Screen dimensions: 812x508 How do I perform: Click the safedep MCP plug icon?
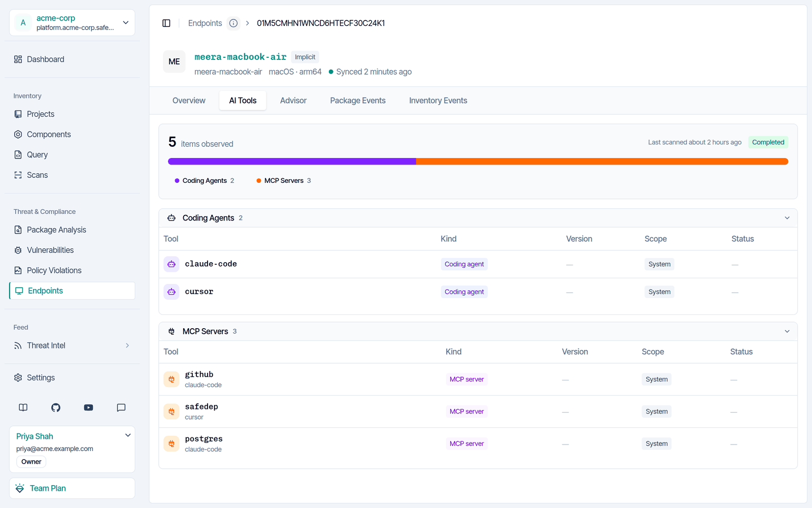(x=172, y=411)
